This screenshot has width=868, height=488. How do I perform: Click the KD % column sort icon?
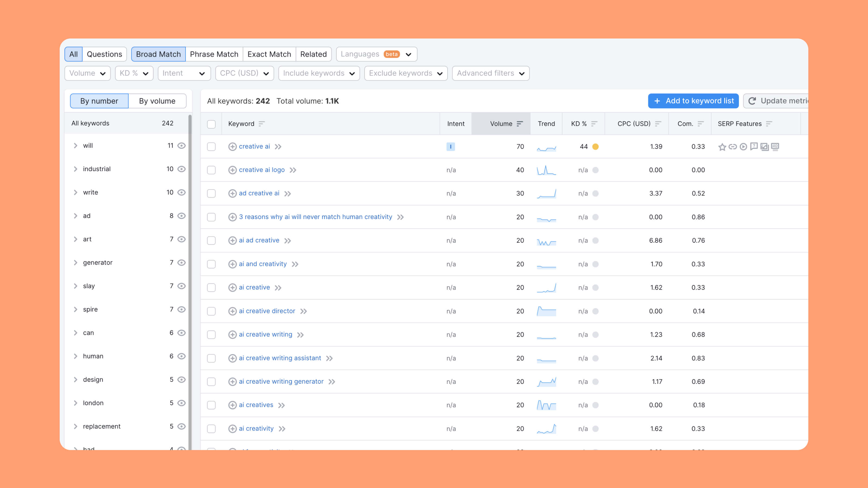[594, 124]
